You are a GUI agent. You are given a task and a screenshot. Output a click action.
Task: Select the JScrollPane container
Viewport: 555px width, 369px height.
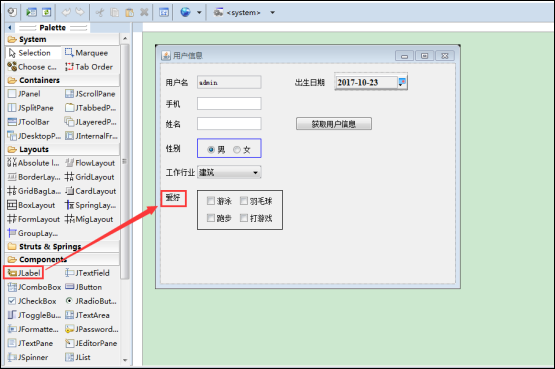(90, 94)
